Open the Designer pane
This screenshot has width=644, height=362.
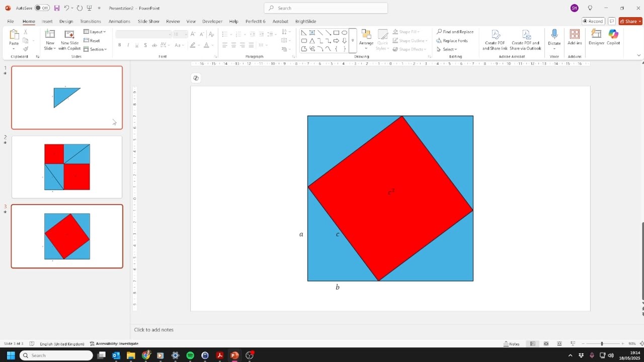point(596,37)
